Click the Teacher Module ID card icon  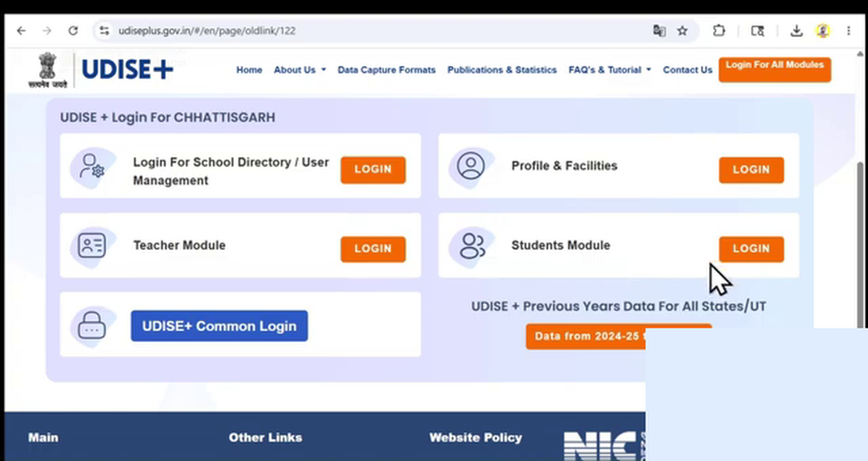coord(92,245)
